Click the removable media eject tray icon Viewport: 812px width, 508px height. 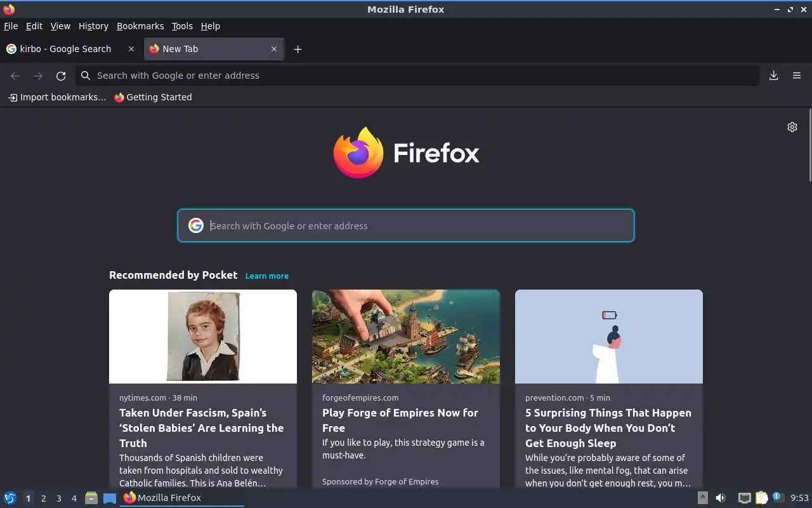(703, 498)
